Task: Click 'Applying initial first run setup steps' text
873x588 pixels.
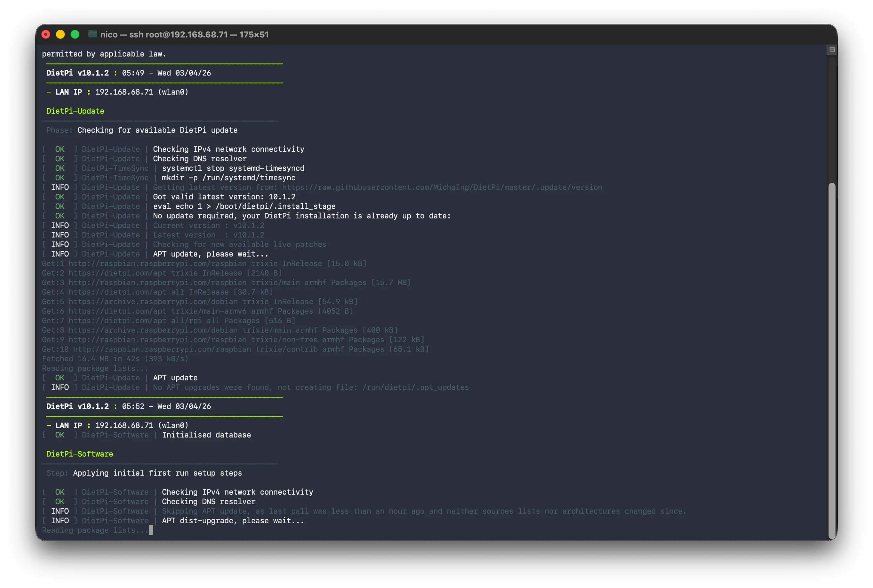Action: [158, 473]
